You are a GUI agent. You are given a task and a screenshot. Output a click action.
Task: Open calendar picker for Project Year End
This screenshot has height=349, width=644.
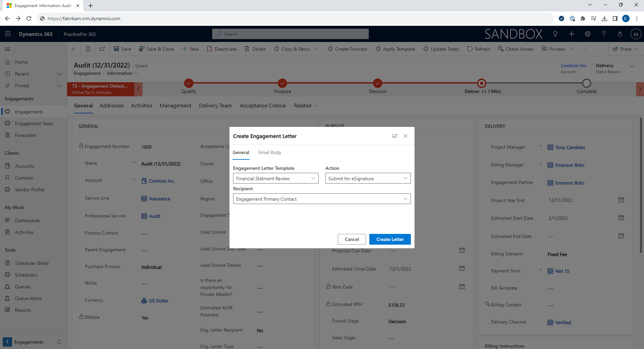(x=621, y=200)
